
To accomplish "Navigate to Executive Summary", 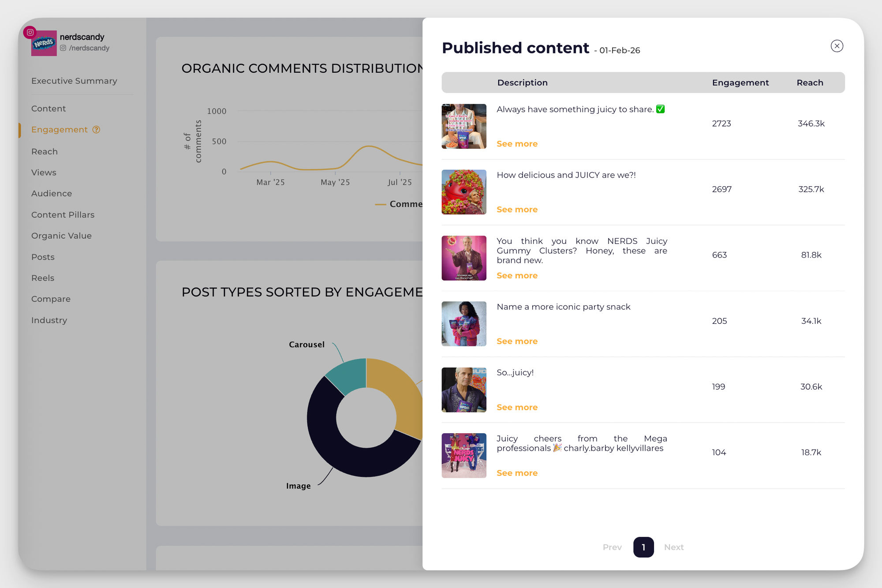I will [74, 81].
